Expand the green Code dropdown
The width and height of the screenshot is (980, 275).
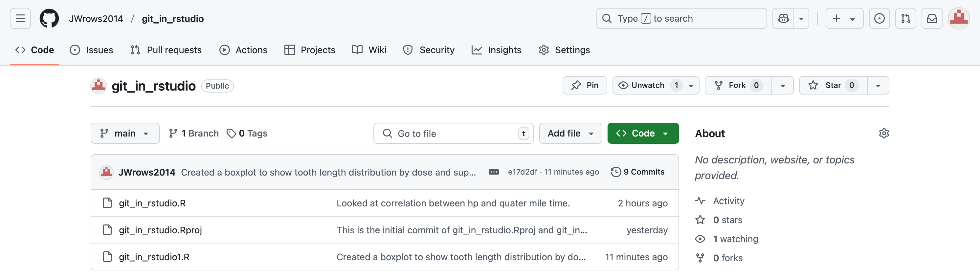click(643, 133)
